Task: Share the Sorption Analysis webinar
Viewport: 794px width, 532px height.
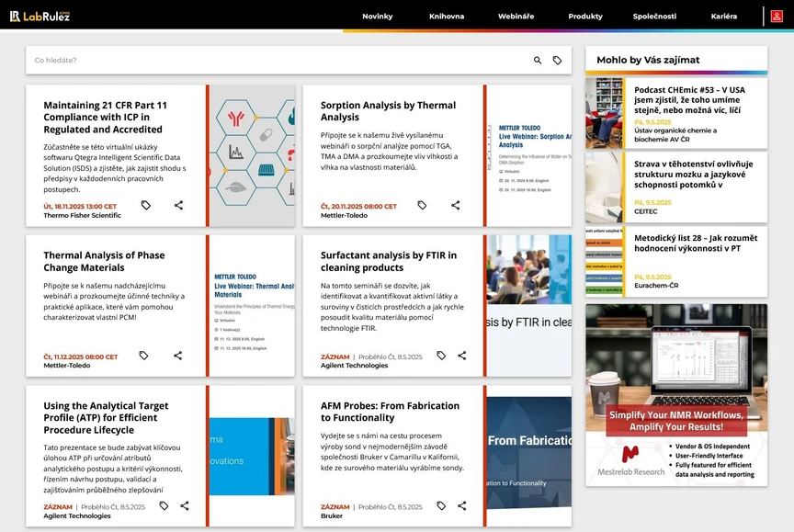Action: point(455,205)
